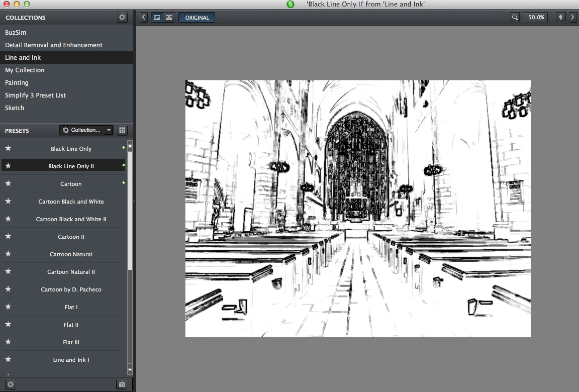
Task: Switch to split compare view
Action: point(169,17)
